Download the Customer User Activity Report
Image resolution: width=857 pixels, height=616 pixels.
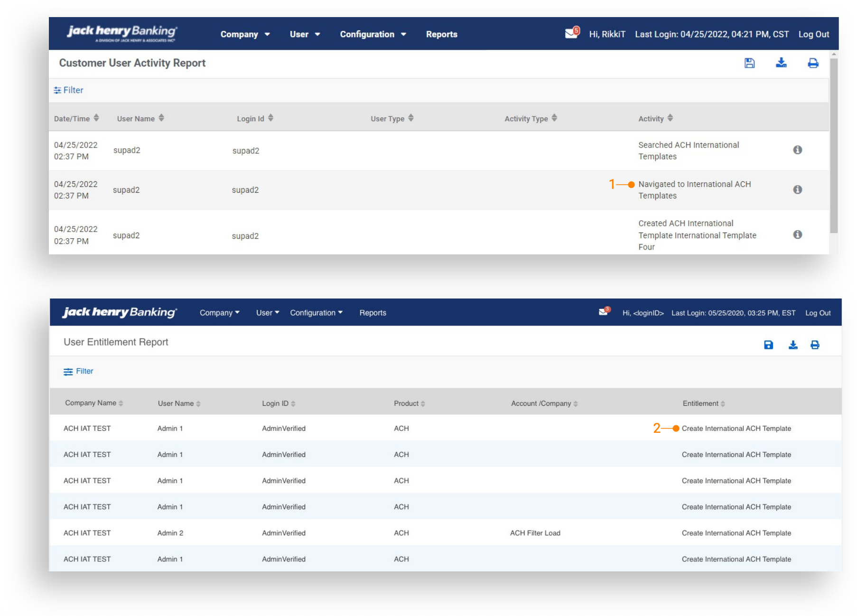pyautogui.click(x=781, y=63)
